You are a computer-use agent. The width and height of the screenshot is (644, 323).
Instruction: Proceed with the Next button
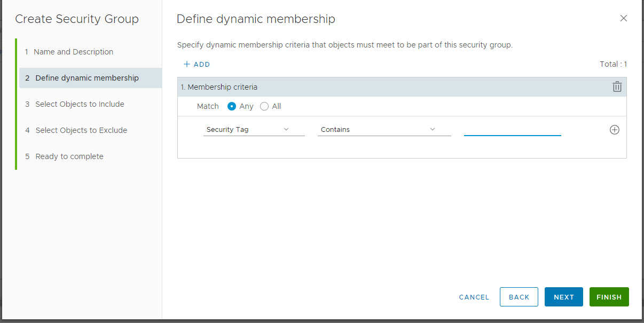tap(563, 297)
